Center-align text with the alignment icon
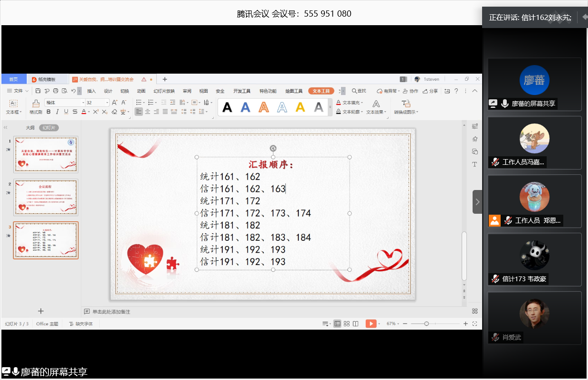The image size is (588, 380). pyautogui.click(x=147, y=112)
